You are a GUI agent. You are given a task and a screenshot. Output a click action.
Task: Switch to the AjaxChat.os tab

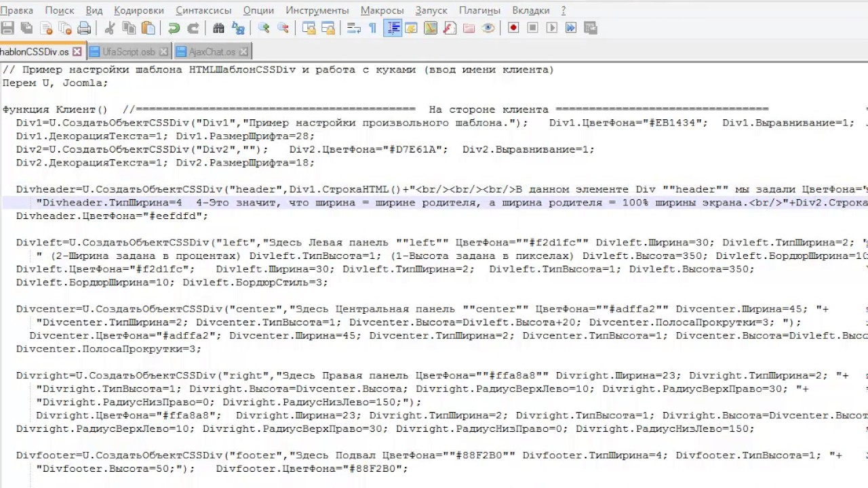pyautogui.click(x=212, y=52)
